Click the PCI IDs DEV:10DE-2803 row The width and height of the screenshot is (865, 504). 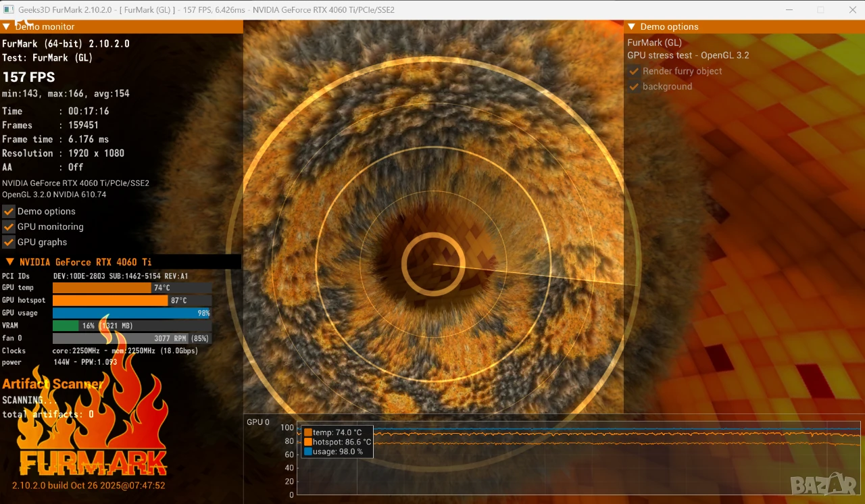click(x=95, y=276)
